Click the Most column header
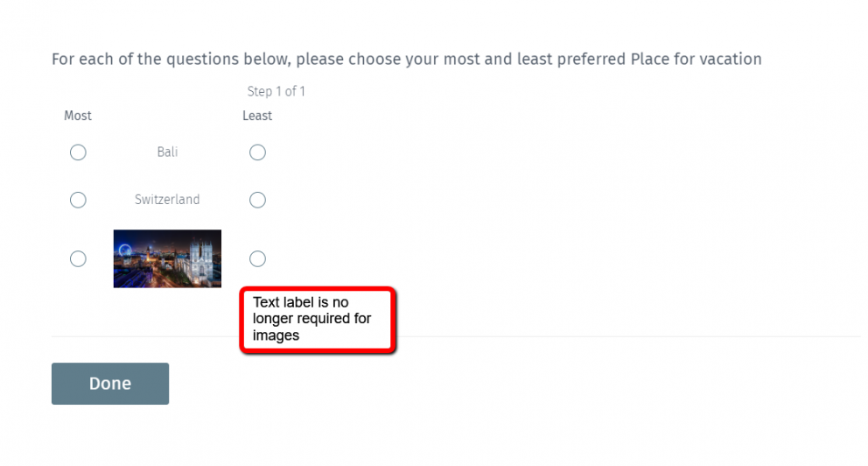Image resolution: width=868 pixels, height=466 pixels. point(78,116)
